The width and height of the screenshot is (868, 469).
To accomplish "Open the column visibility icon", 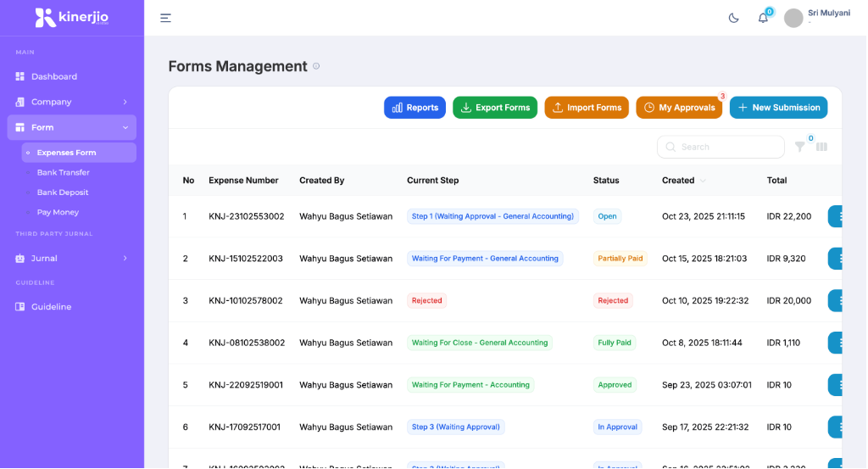I will coord(821,147).
